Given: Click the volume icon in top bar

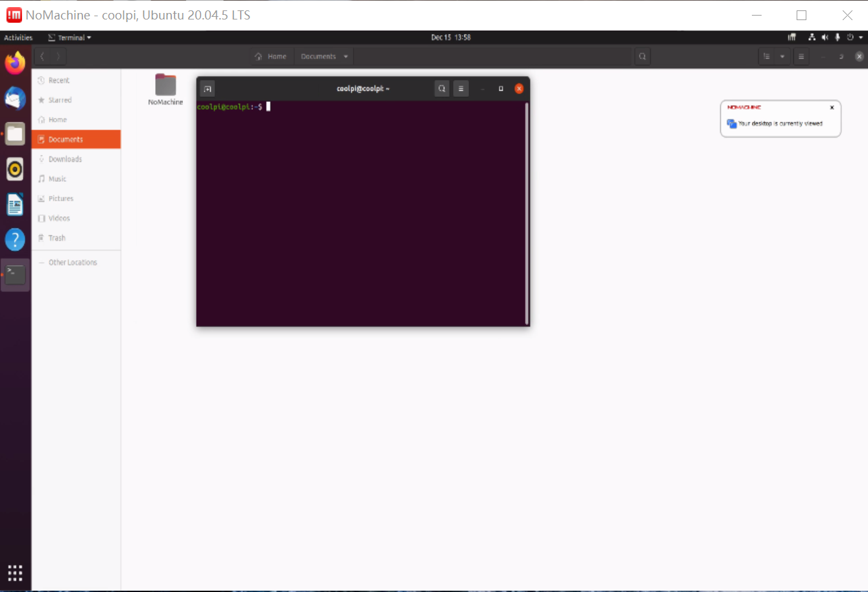Looking at the screenshot, I should tap(825, 38).
